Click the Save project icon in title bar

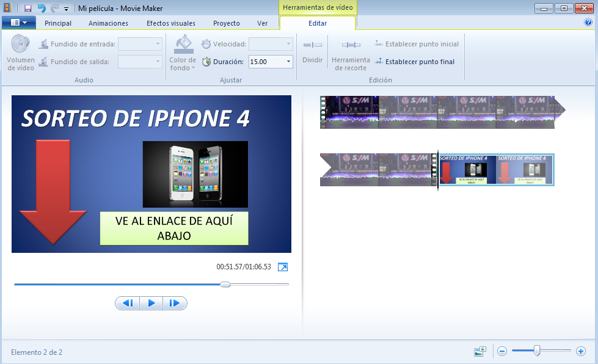click(x=28, y=9)
